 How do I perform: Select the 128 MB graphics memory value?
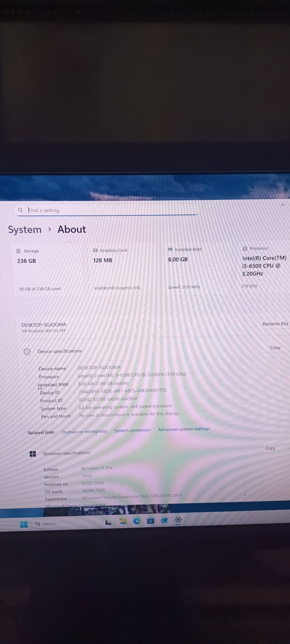(x=103, y=260)
